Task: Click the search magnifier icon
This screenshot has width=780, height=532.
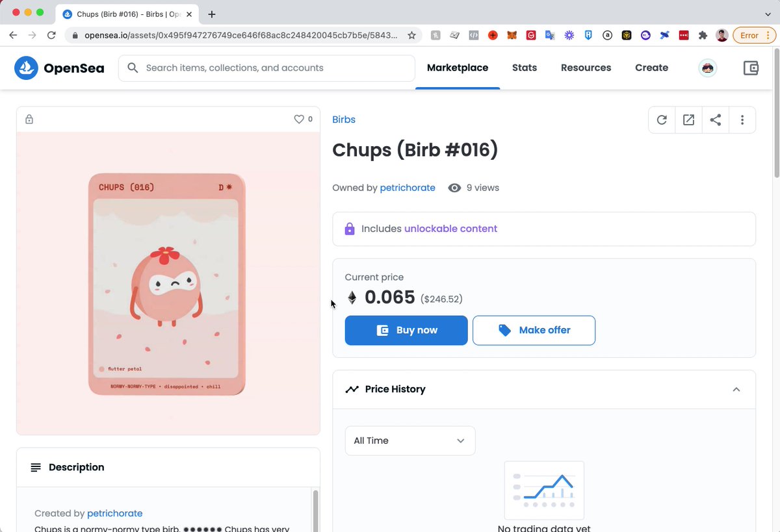Action: coord(133,68)
